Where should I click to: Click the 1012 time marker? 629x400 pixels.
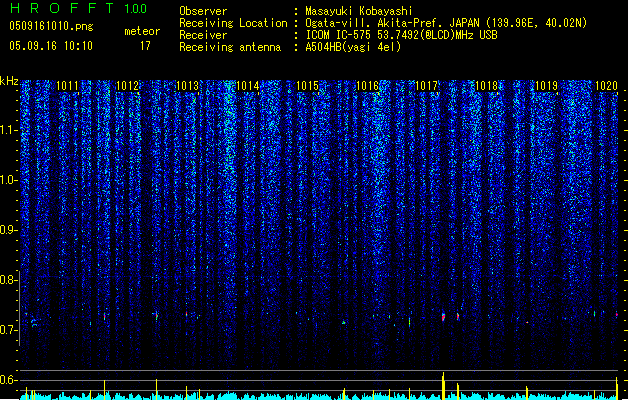coord(127,86)
